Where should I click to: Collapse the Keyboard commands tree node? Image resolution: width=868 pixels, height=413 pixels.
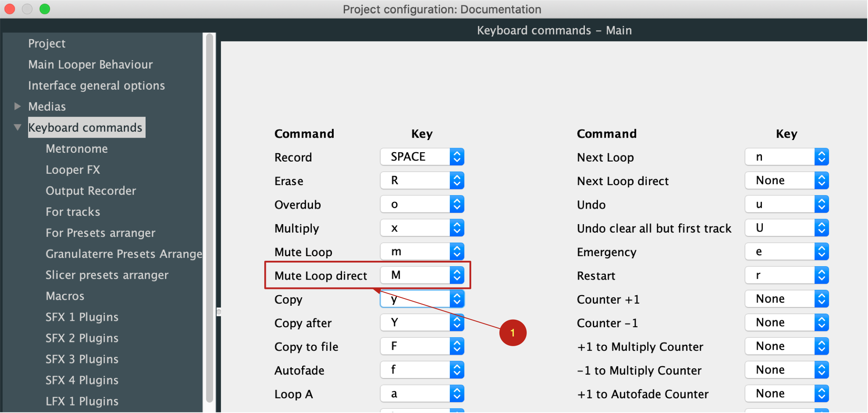tap(17, 127)
